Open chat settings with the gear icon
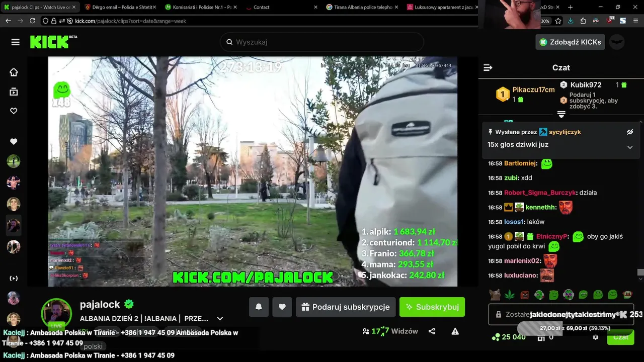The width and height of the screenshot is (644, 362). pos(595,337)
